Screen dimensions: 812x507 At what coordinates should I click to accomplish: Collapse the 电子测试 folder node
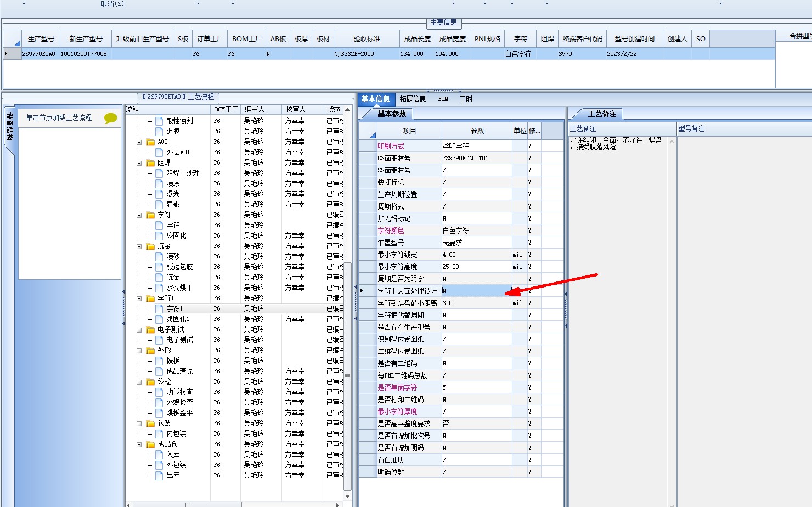[139, 330]
